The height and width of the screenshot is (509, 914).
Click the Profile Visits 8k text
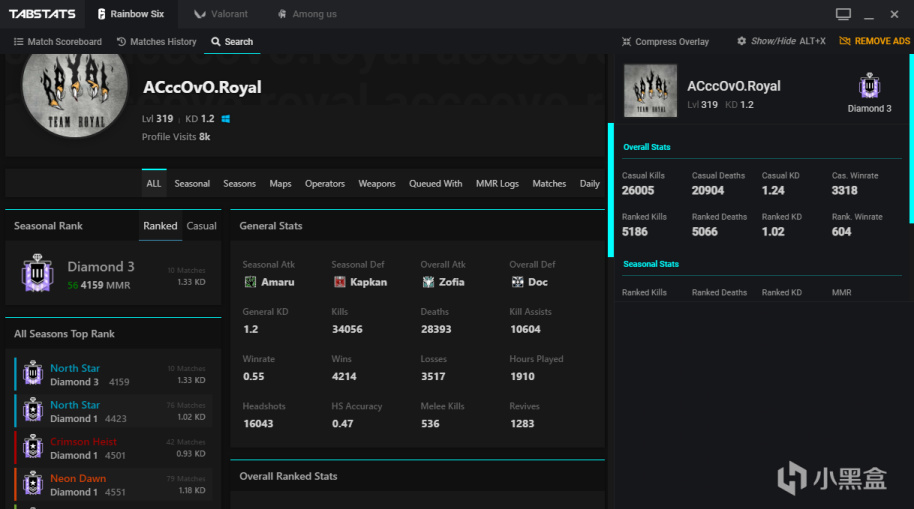click(x=176, y=136)
